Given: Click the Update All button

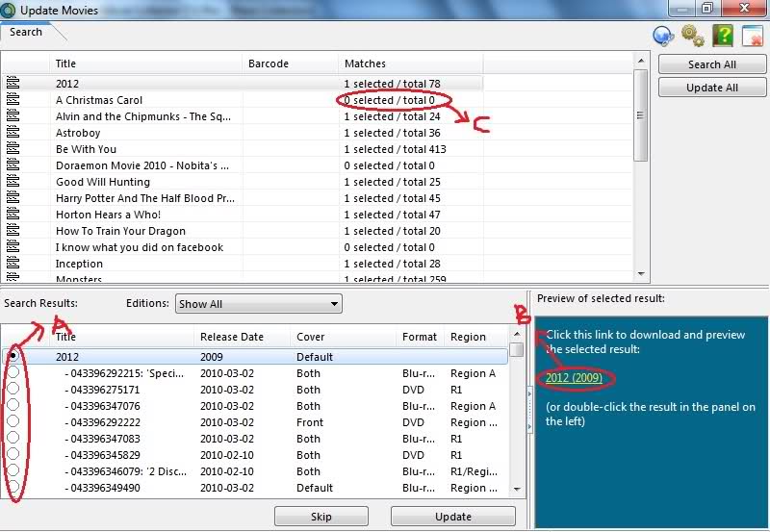Looking at the screenshot, I should (712, 88).
